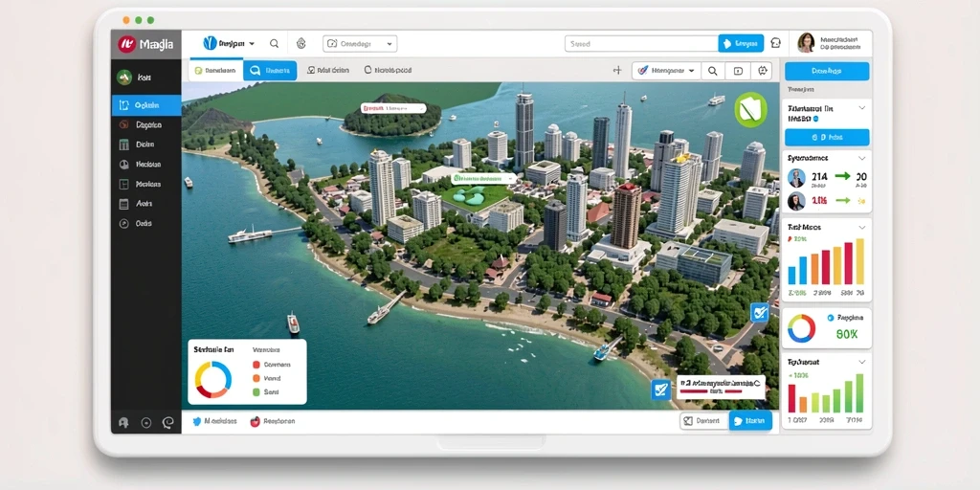
Task: Click the smiley chat icon near avatar
Action: click(x=775, y=43)
